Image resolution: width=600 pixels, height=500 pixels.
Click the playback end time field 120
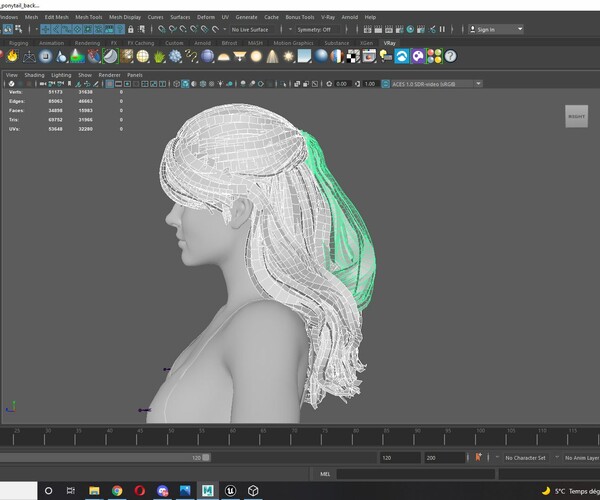[x=399, y=458]
